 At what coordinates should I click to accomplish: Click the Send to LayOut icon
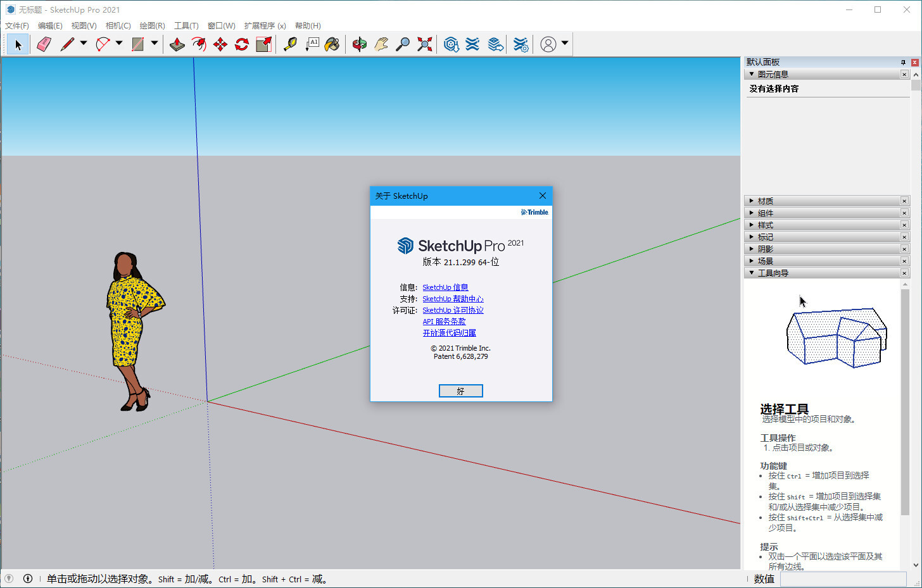(495, 44)
